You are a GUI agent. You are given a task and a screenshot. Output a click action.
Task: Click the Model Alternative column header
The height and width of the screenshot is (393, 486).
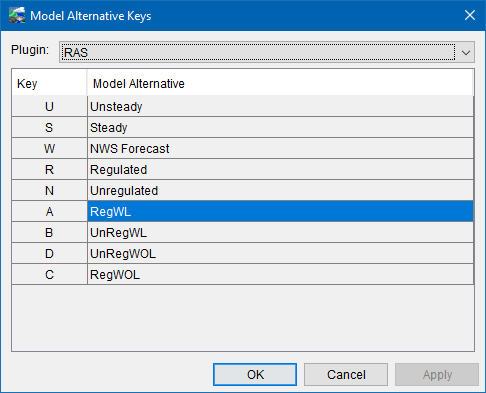coord(280,83)
